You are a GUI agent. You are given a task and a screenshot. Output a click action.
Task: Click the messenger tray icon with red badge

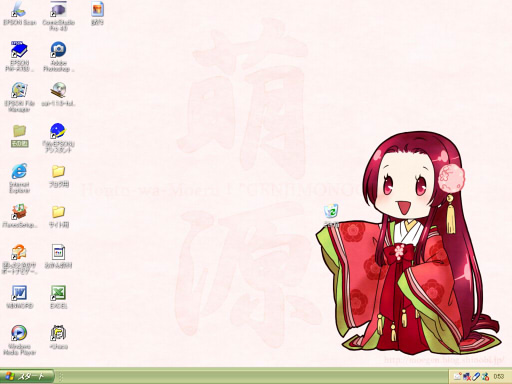(x=485, y=377)
